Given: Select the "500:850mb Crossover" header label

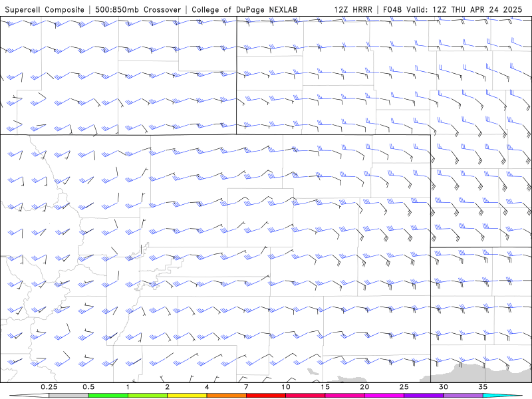Looking at the screenshot, I should point(138,9).
